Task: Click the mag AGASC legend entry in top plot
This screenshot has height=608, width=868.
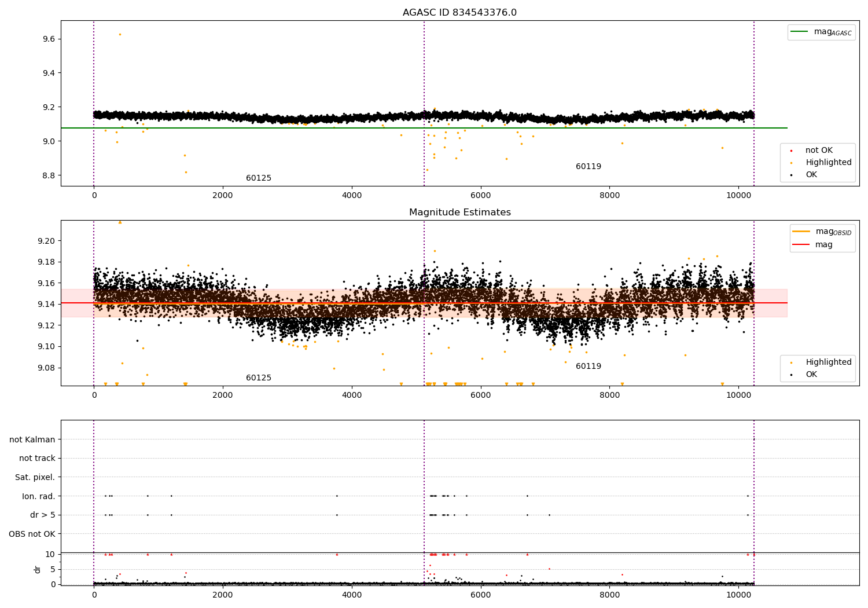Action: (821, 32)
